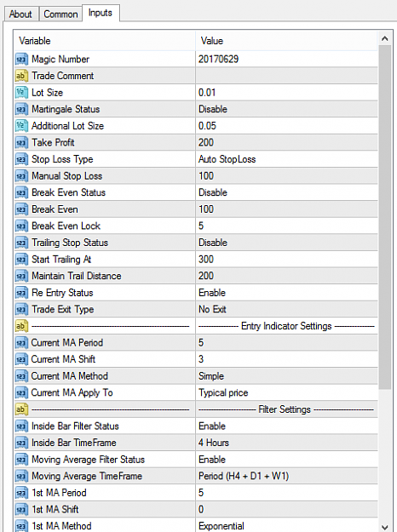Edit Additional Lot Size value 0.05

[x=286, y=126]
